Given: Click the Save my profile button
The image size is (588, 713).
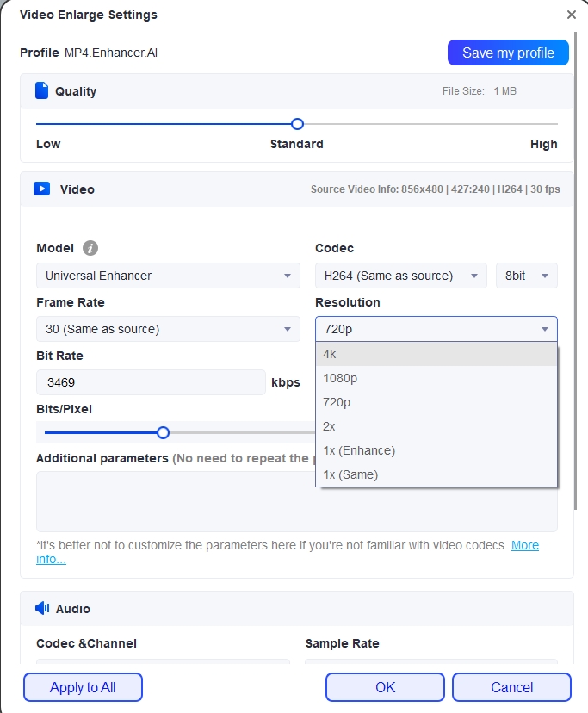Looking at the screenshot, I should click(508, 53).
